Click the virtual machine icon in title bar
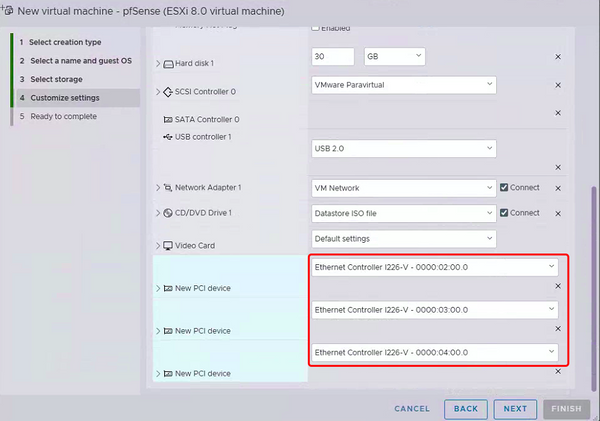The image size is (600, 421). coord(8,10)
